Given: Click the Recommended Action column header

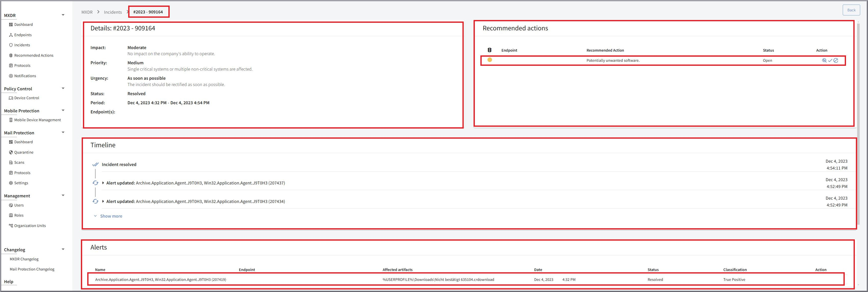Looking at the screenshot, I should coord(605,51).
